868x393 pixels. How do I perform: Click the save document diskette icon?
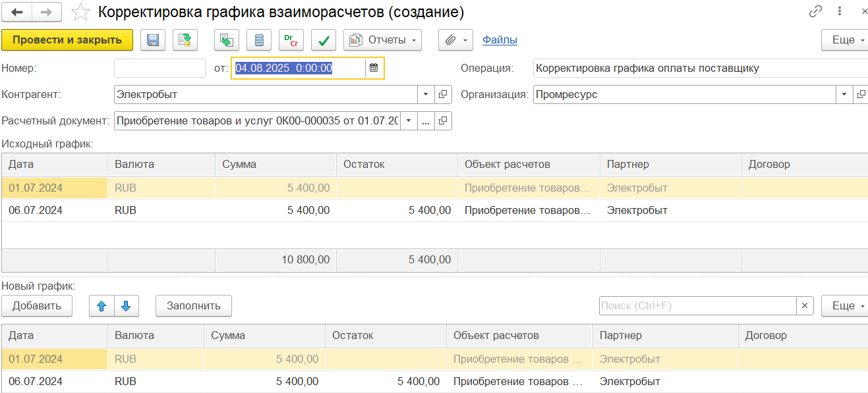[153, 40]
